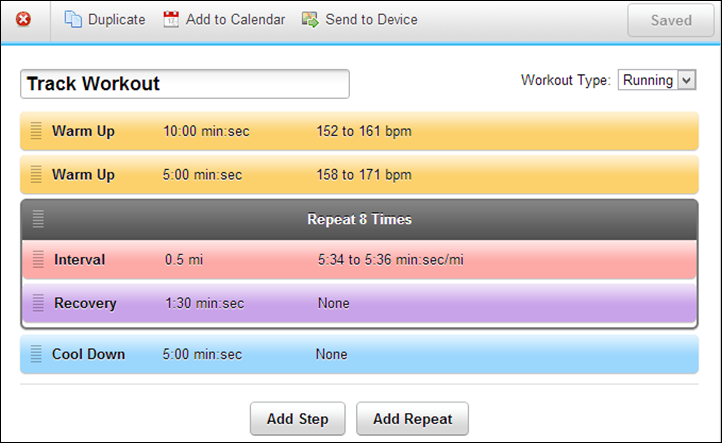Click the Saved button
This screenshot has width=722, height=443.
tap(670, 20)
